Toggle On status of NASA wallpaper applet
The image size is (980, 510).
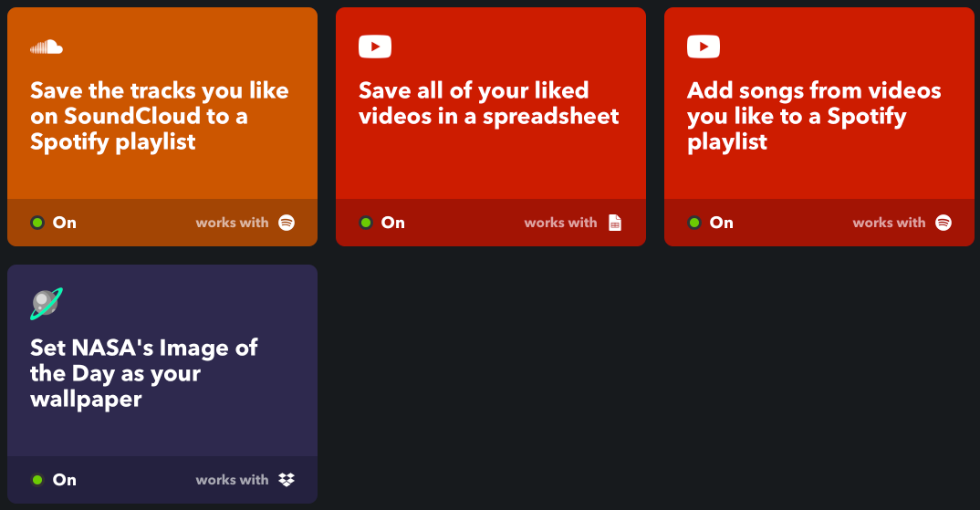click(x=54, y=479)
